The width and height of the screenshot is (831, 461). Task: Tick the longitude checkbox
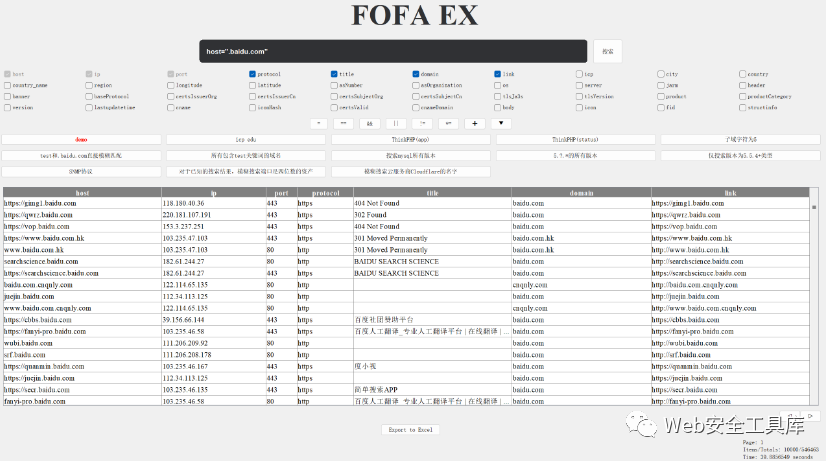[x=171, y=85]
